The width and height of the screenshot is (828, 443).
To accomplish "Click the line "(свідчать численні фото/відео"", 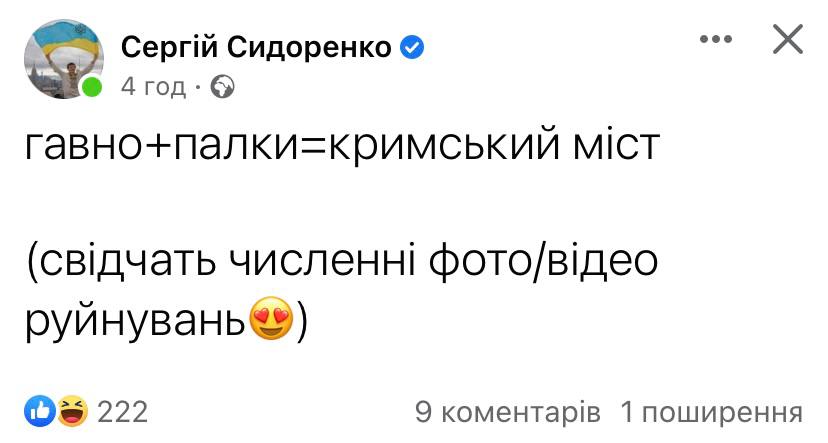I will [342, 262].
